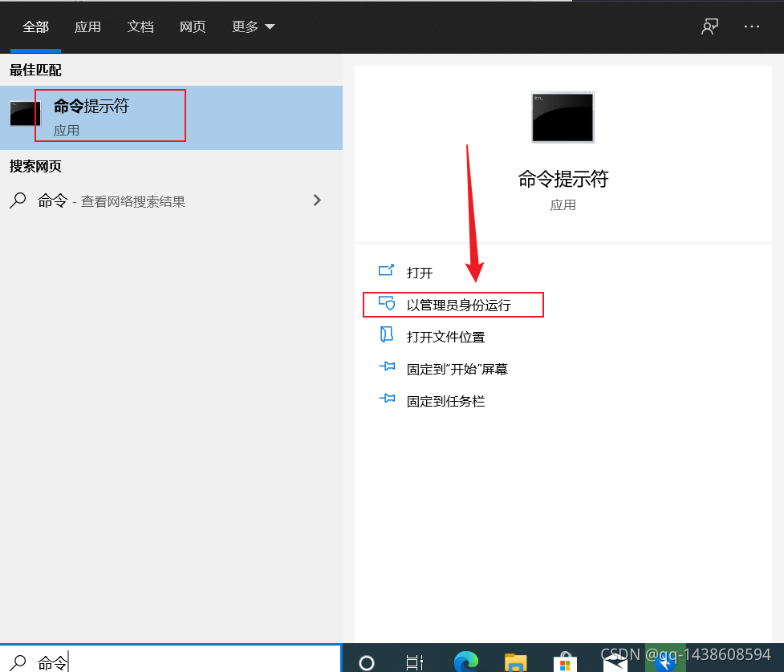Image resolution: width=784 pixels, height=672 pixels.
Task: Open Cortana circle on the taskbar
Action: point(367,662)
